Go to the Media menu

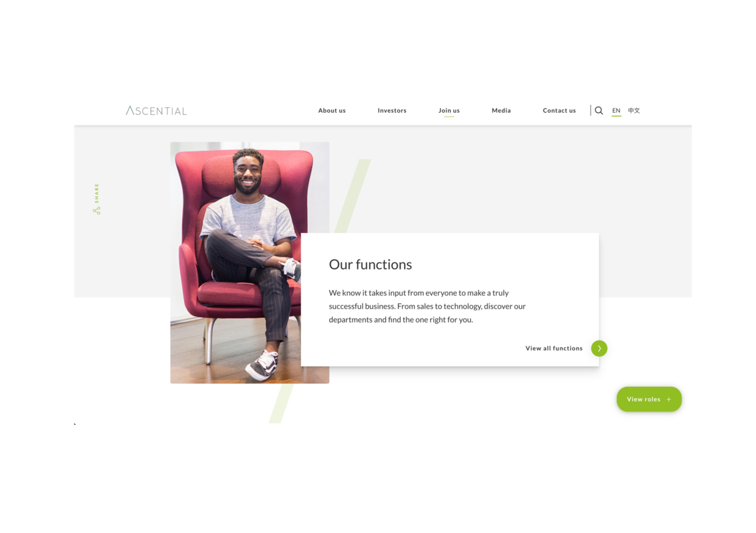click(501, 111)
